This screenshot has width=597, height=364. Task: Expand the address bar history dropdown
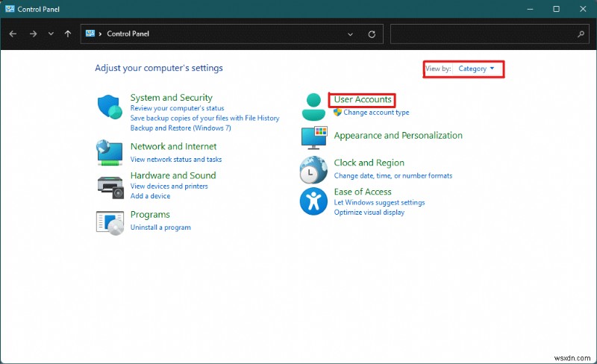pyautogui.click(x=351, y=34)
